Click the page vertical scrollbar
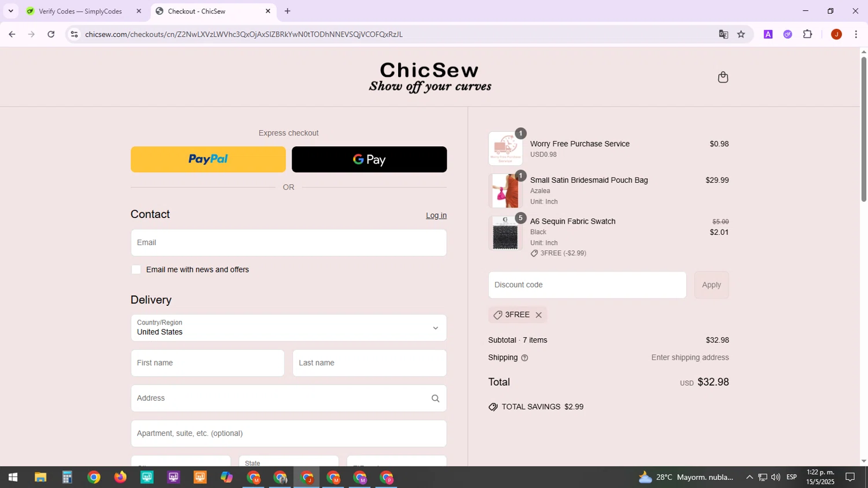868x488 pixels. tap(864, 129)
